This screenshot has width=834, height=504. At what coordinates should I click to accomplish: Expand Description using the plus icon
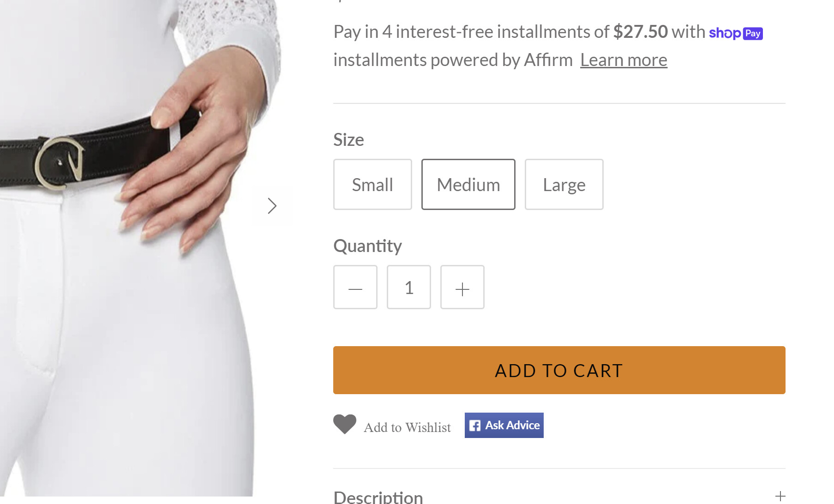(x=780, y=496)
